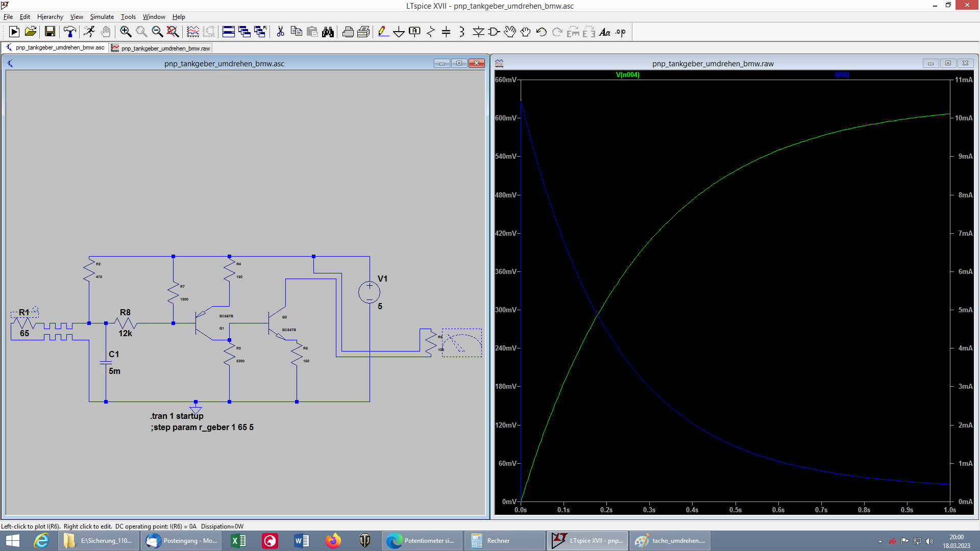
Task: Select the Drag hand tool
Action: (526, 32)
